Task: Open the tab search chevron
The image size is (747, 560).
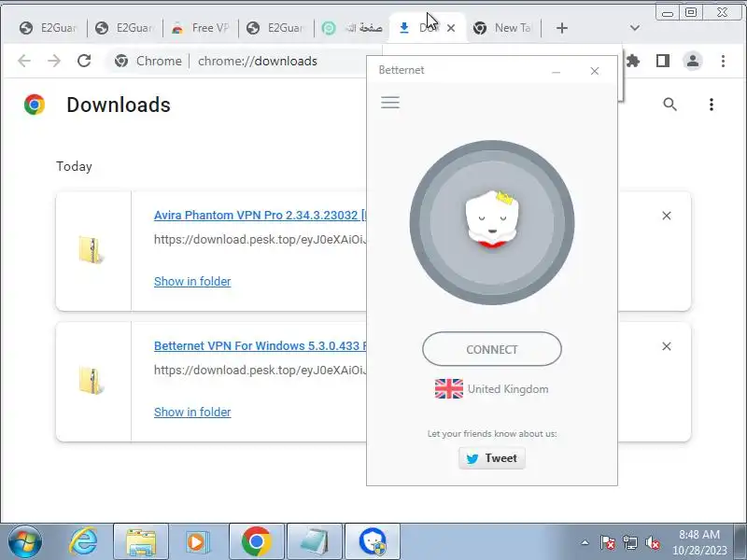Action: click(635, 28)
